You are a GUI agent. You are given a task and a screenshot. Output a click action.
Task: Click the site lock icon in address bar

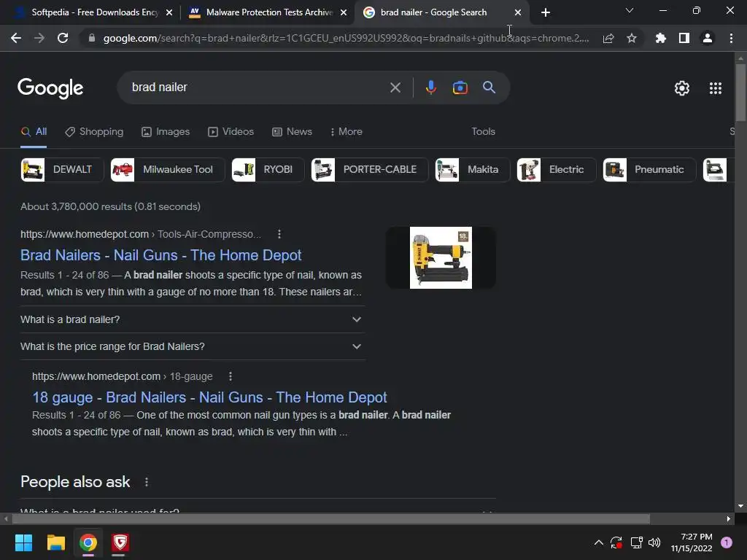tap(92, 38)
